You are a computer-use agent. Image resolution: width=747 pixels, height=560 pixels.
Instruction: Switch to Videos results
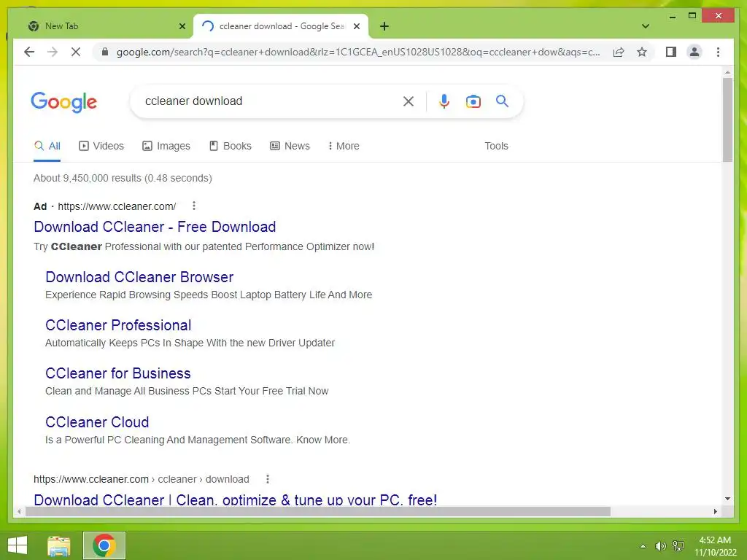(101, 146)
